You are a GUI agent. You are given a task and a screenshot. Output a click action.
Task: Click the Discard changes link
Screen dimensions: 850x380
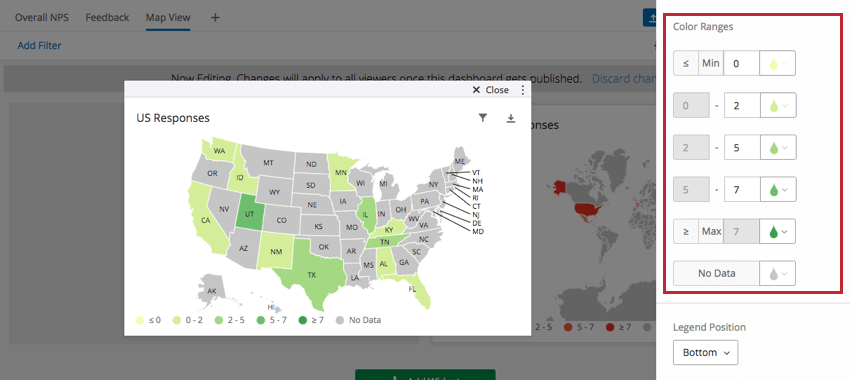(x=624, y=79)
